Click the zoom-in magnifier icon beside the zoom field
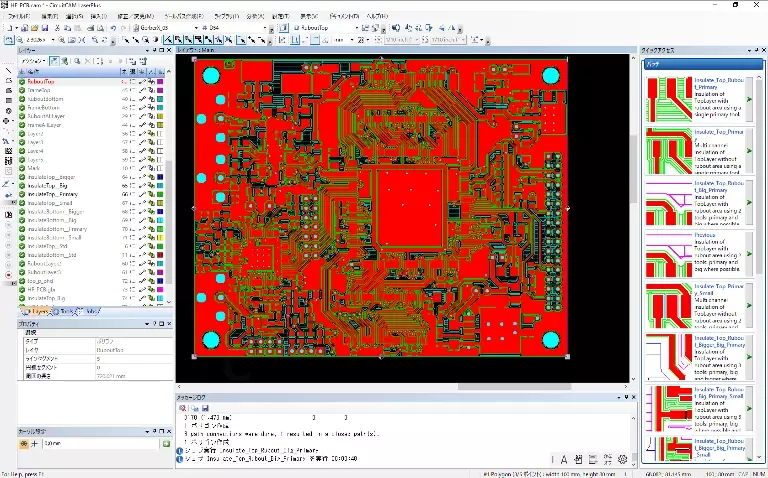 coord(62,40)
